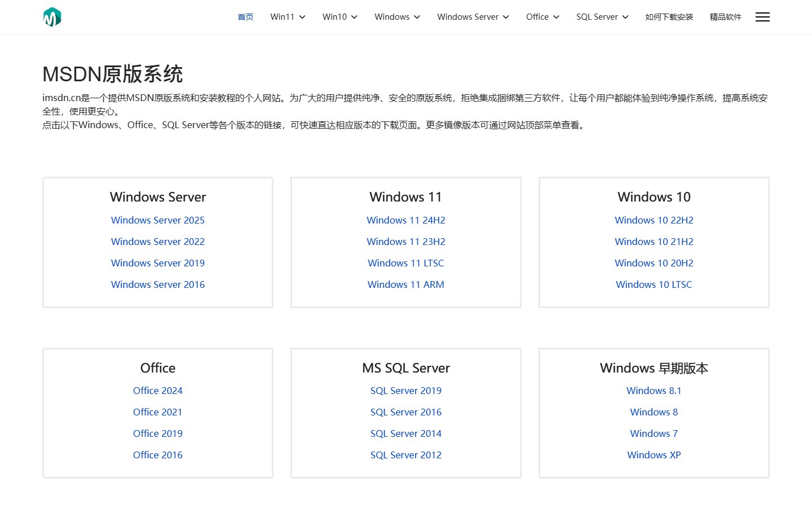Click the Windows 早期版本 card heading

[654, 368]
